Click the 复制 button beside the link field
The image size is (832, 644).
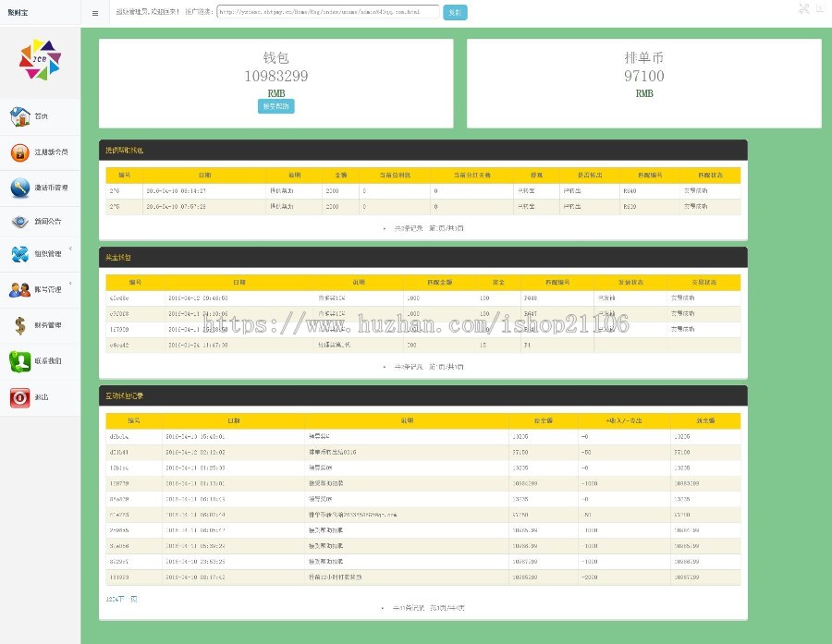coord(455,12)
